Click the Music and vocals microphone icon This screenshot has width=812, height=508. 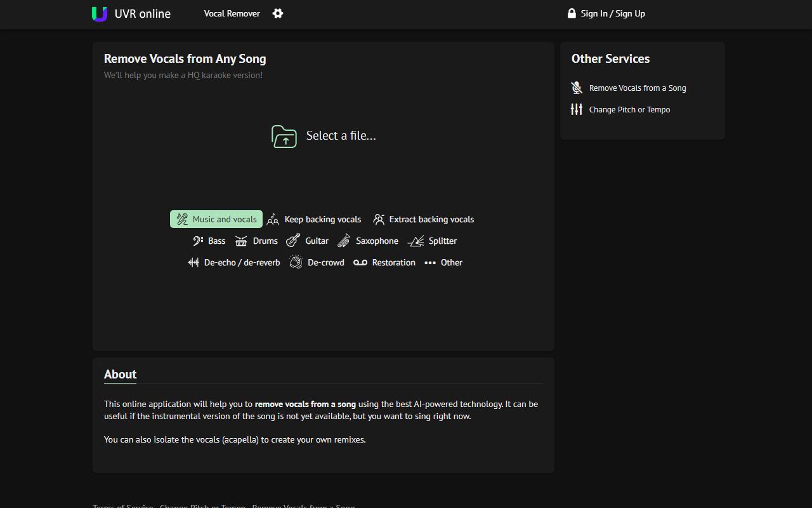(x=182, y=219)
